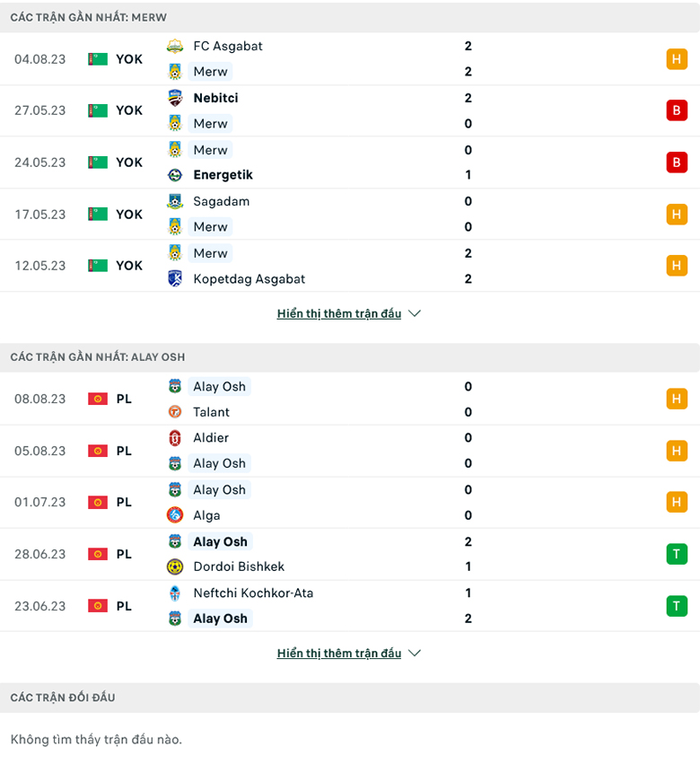The image size is (700, 764).
Task: Click the Nebitci team crest icon
Action: pyautogui.click(x=175, y=98)
